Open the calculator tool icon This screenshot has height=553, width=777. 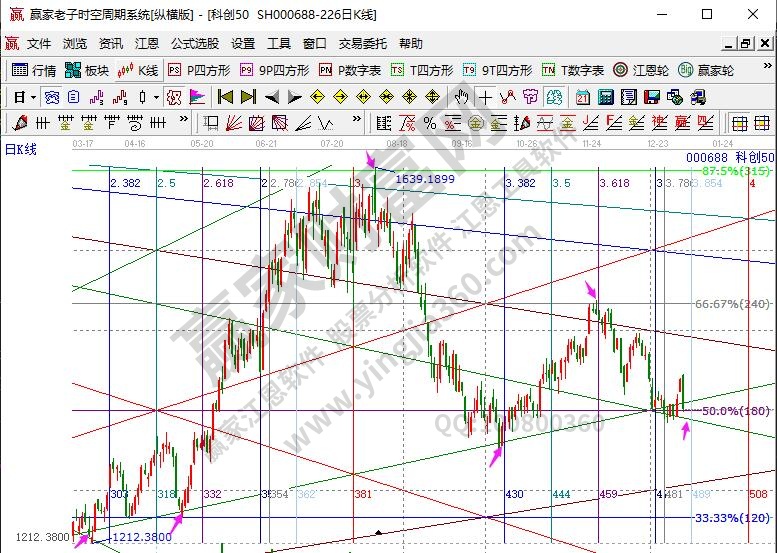click(x=606, y=97)
